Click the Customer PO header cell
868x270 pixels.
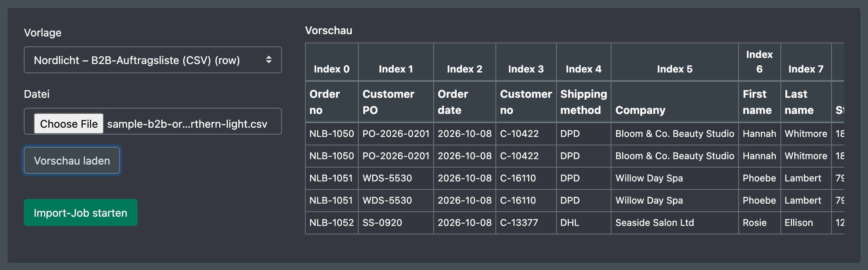[396, 102]
